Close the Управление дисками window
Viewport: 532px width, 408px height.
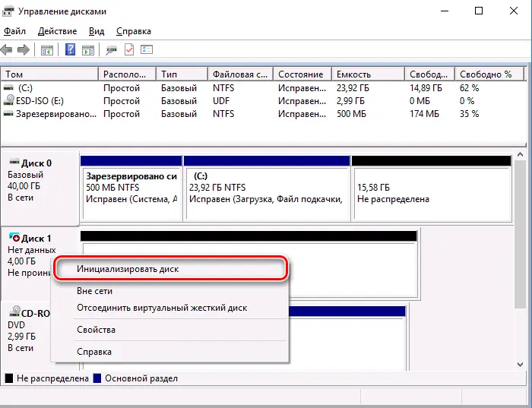[x=514, y=11]
